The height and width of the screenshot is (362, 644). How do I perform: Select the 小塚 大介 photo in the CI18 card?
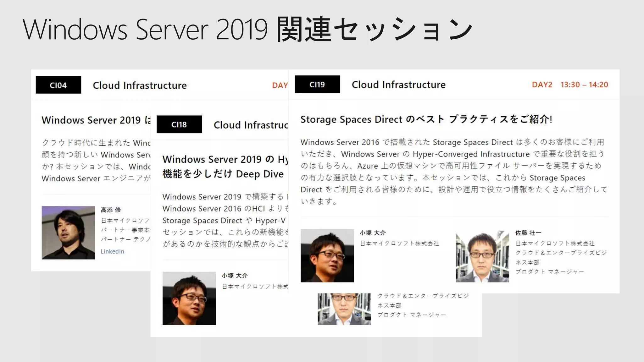coord(189,298)
